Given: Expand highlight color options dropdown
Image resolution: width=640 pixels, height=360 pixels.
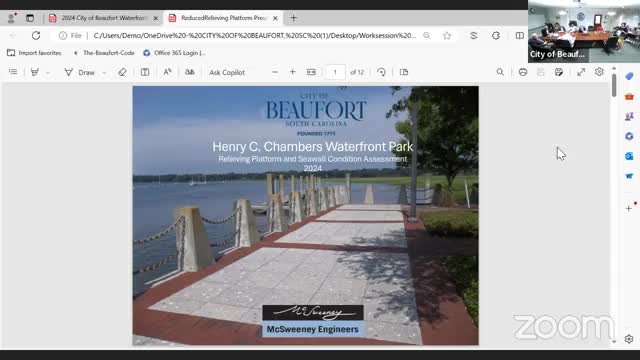Looking at the screenshot, I should tap(48, 73).
